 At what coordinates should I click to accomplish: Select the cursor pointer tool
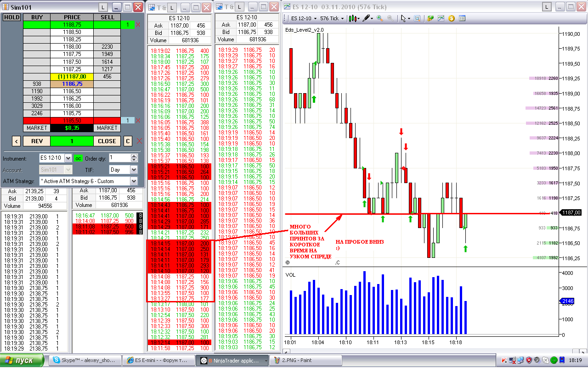[403, 18]
